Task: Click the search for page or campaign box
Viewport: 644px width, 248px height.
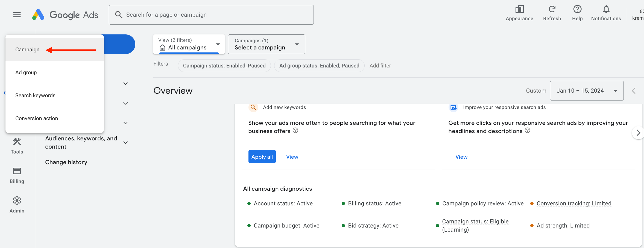Action: coord(211,15)
